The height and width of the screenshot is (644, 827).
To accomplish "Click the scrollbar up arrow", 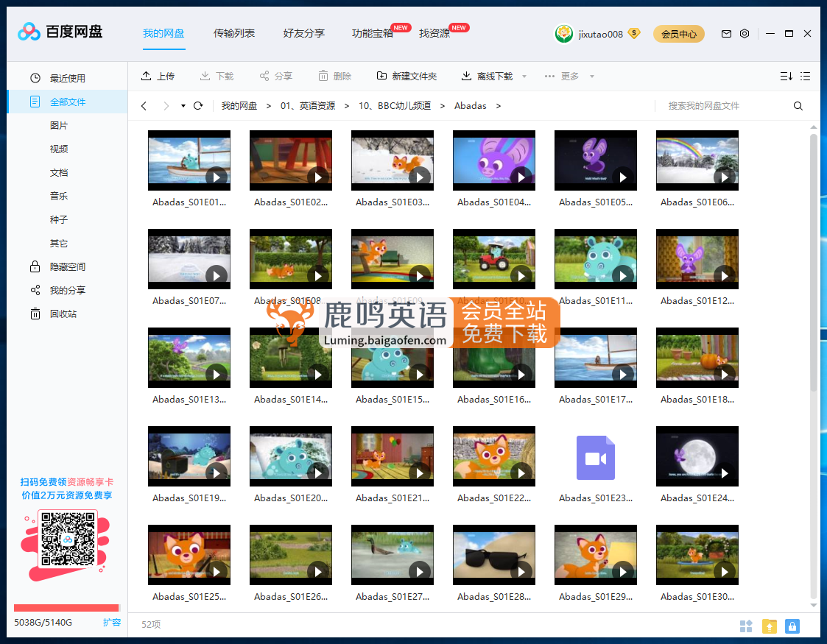I will click(813, 127).
